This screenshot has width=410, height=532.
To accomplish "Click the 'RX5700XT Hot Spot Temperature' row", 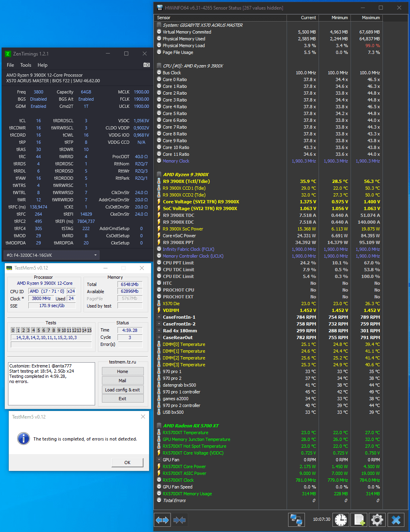I will pos(269,446).
